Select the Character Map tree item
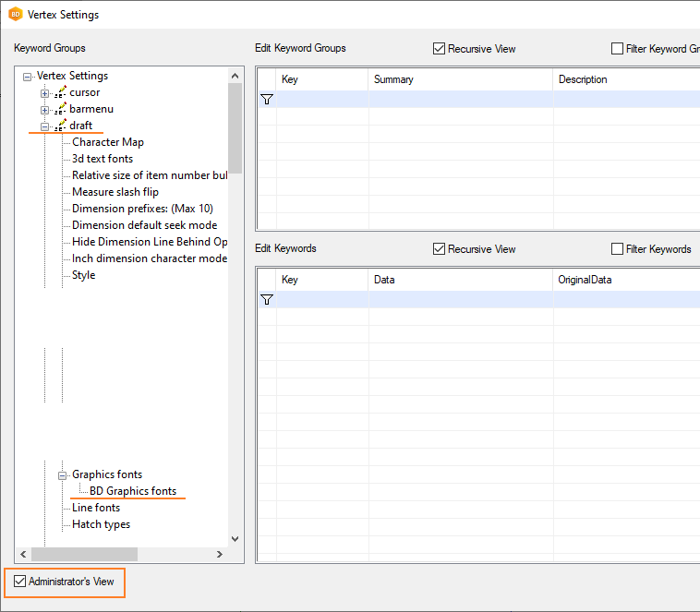 point(108,142)
